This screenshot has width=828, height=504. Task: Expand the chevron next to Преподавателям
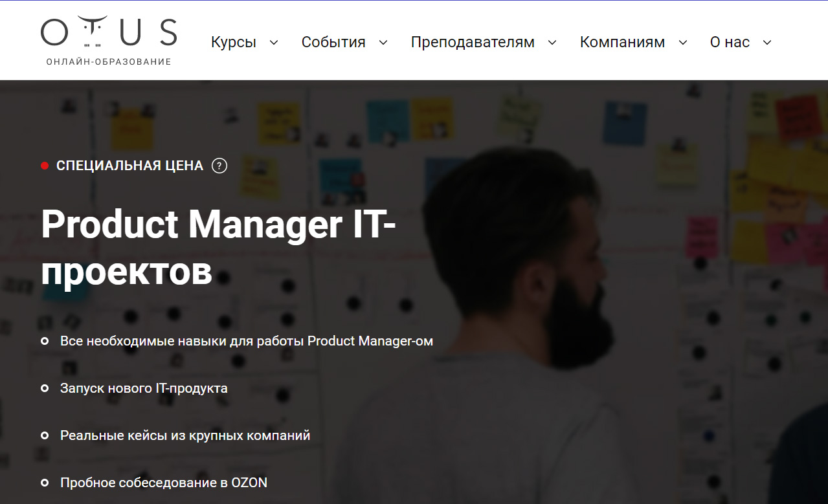[x=552, y=43]
